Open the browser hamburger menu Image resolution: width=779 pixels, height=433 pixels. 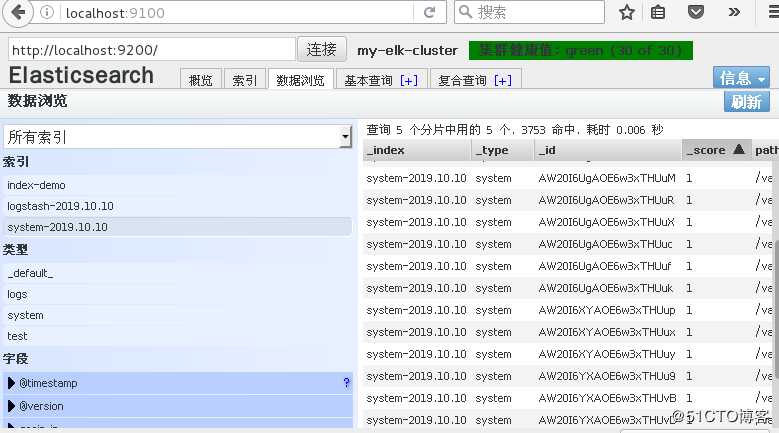click(773, 12)
